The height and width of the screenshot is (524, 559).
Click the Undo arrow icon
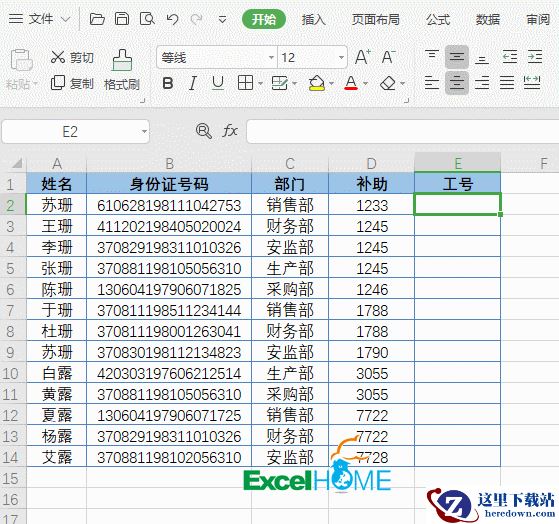(x=173, y=19)
